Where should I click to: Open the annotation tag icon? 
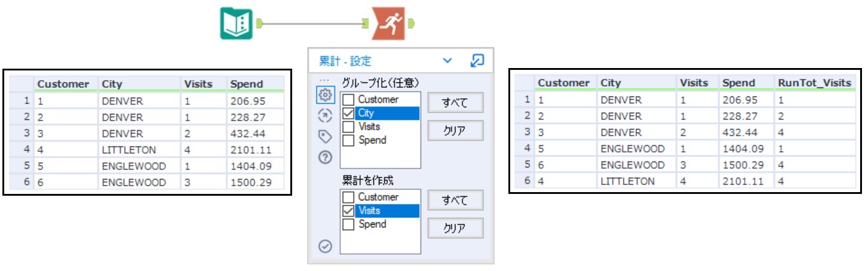tap(325, 137)
